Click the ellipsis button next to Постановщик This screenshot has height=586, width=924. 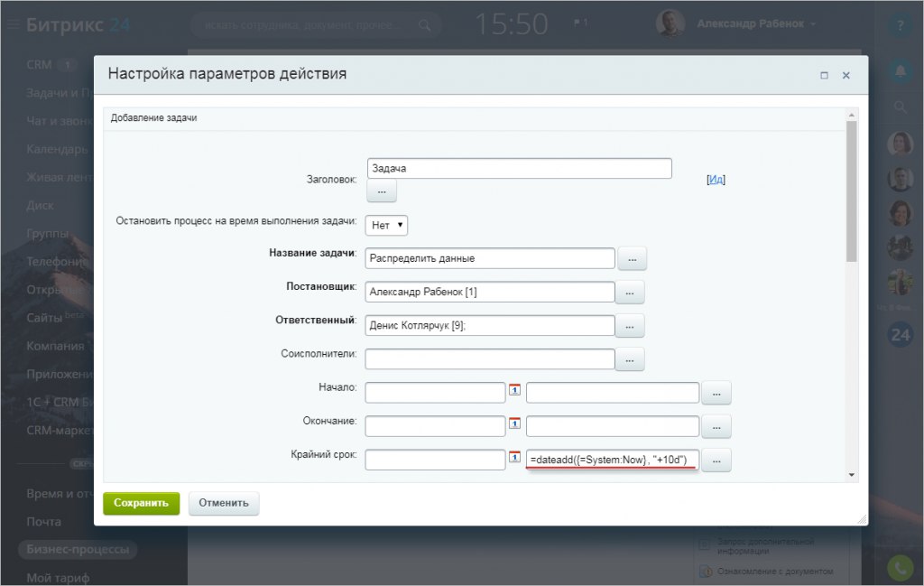[x=629, y=293]
